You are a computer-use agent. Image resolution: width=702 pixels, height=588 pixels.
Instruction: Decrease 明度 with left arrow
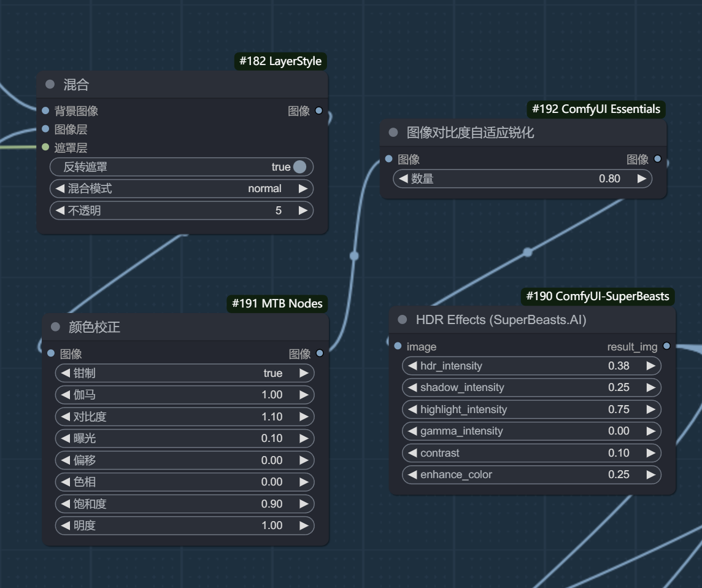pos(66,525)
